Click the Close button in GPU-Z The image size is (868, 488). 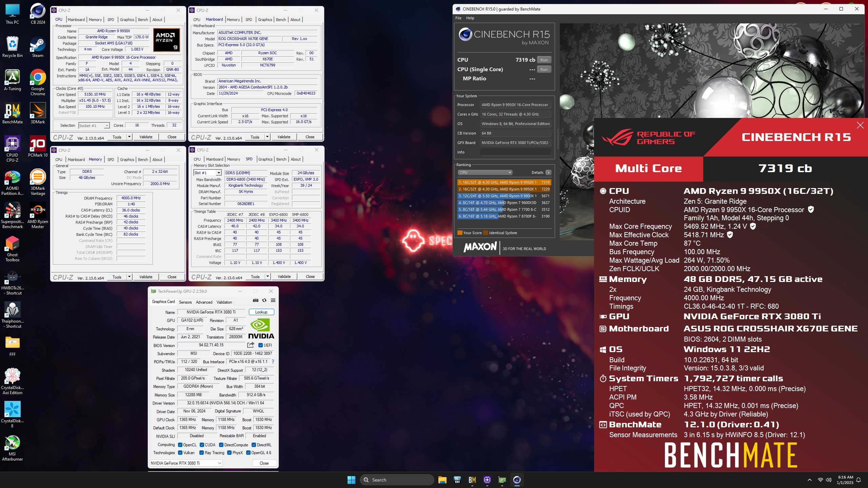pos(264,463)
